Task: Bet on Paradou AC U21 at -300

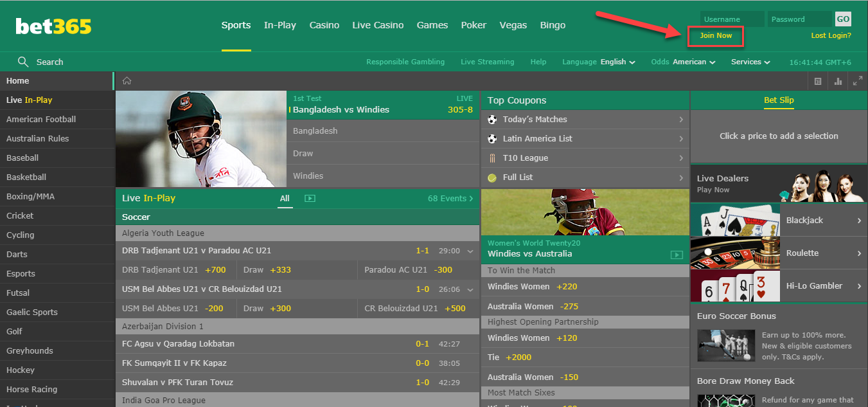Action: (x=418, y=270)
